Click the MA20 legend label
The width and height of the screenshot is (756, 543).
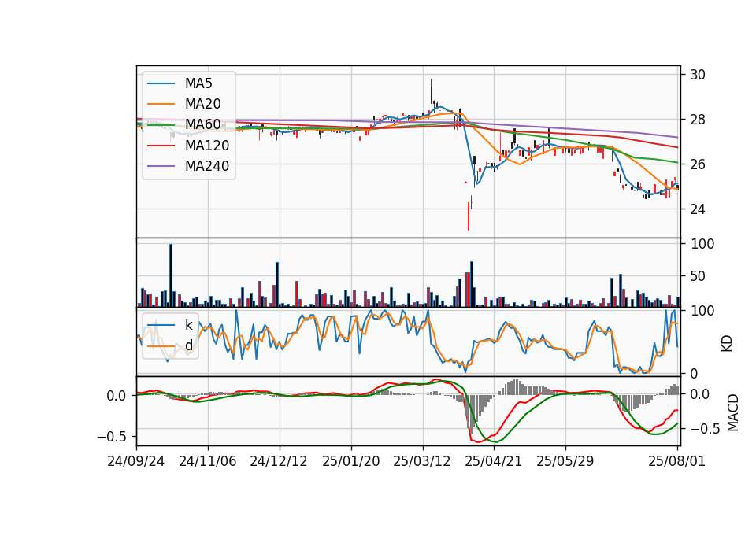pyautogui.click(x=202, y=104)
